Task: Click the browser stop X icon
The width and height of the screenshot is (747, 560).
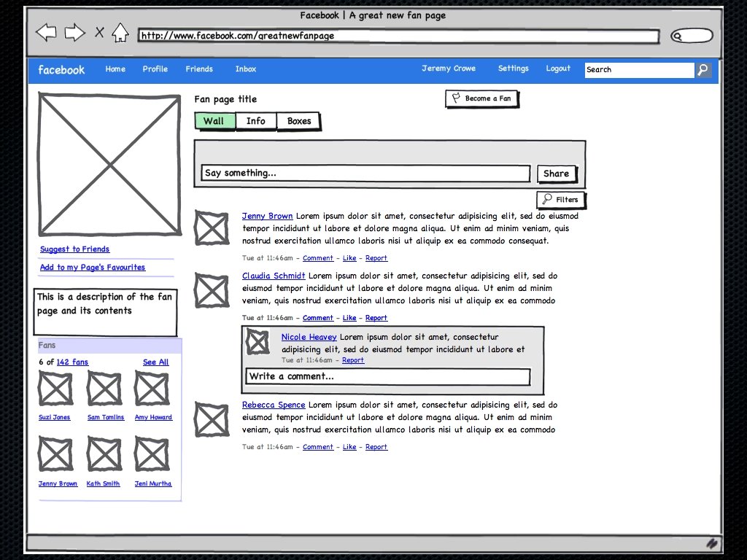Action: coord(99,32)
